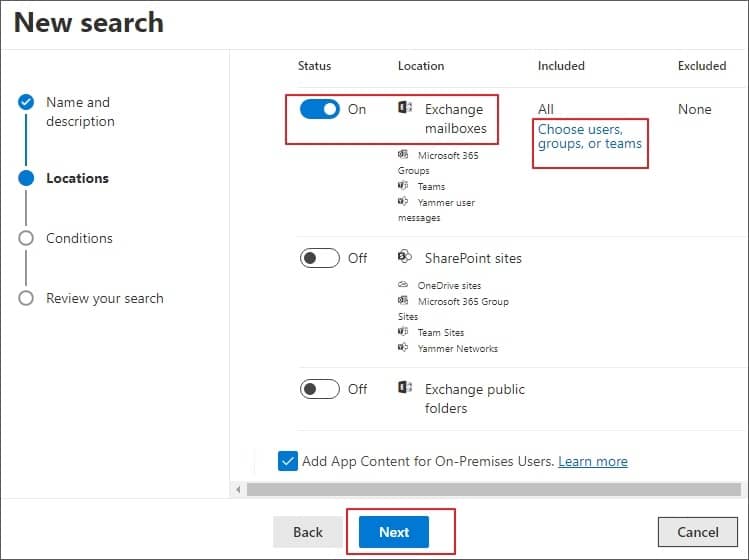The image size is (749, 560).
Task: Click the 'Exchange mailboxes' location label
Action: click(x=456, y=118)
